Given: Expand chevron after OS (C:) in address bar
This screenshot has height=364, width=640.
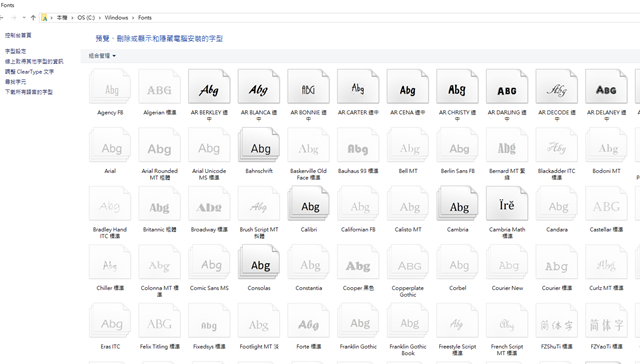Looking at the screenshot, I should coord(100,18).
